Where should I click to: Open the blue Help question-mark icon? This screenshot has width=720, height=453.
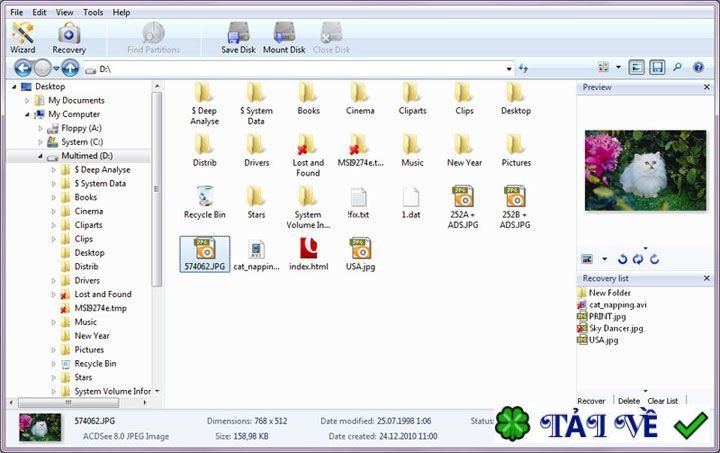[698, 68]
